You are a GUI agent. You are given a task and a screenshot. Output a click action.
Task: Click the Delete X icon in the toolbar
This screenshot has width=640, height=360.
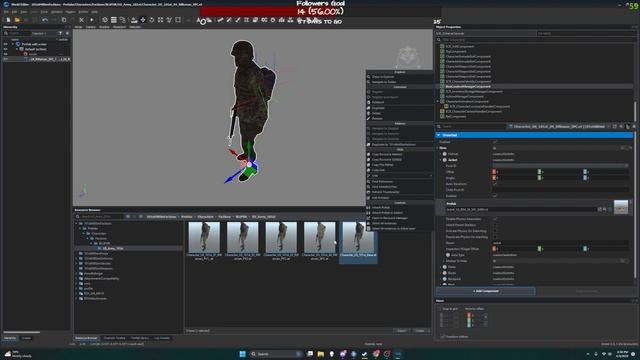pos(81,20)
